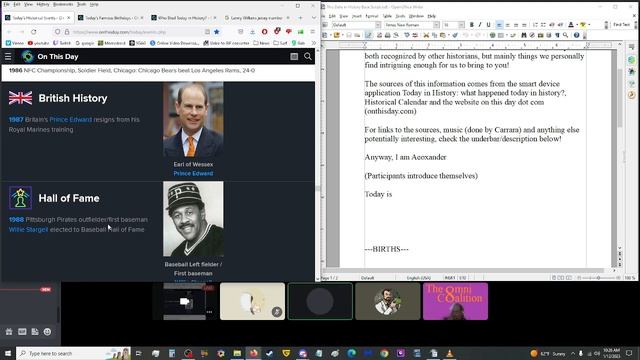640x360 pixels.
Task: Expand the font color dropdown arrow
Action: point(577,25)
